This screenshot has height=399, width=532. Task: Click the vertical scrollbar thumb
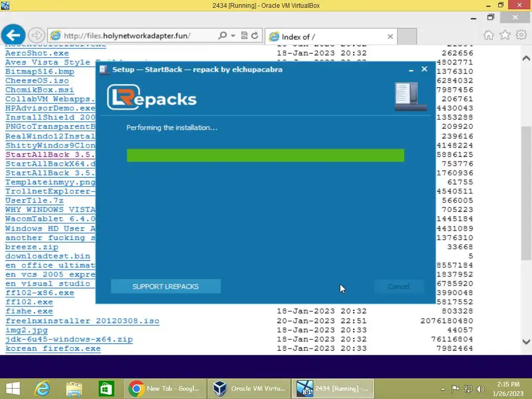pyautogui.click(x=526, y=193)
